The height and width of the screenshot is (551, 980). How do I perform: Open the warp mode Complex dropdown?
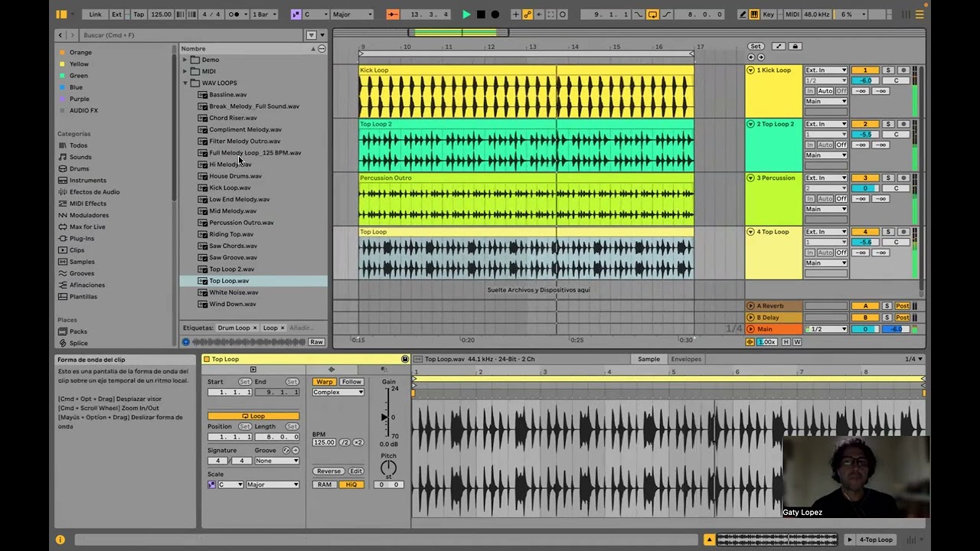[338, 393]
